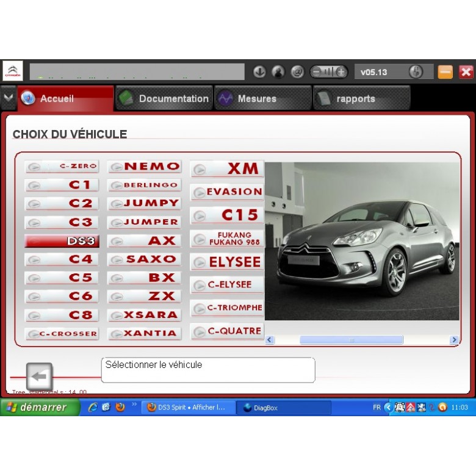This screenshot has width=476, height=476.
Task: Choose the EVASION model
Action: pyautogui.click(x=227, y=192)
